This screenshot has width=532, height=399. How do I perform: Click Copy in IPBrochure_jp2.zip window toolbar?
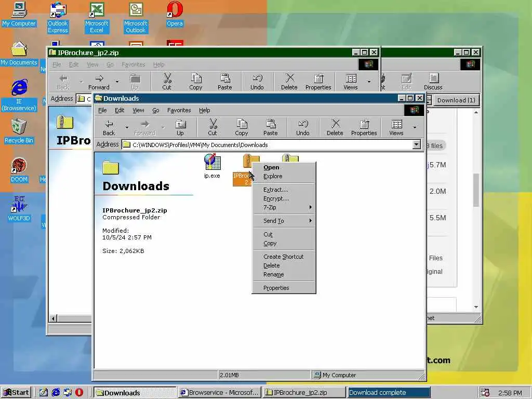(196, 82)
